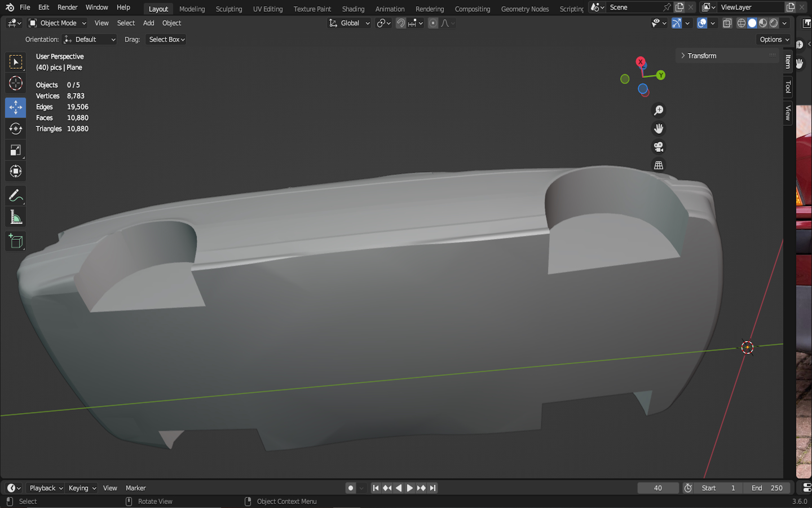Play the animation forward
The image size is (812, 508).
tap(410, 488)
